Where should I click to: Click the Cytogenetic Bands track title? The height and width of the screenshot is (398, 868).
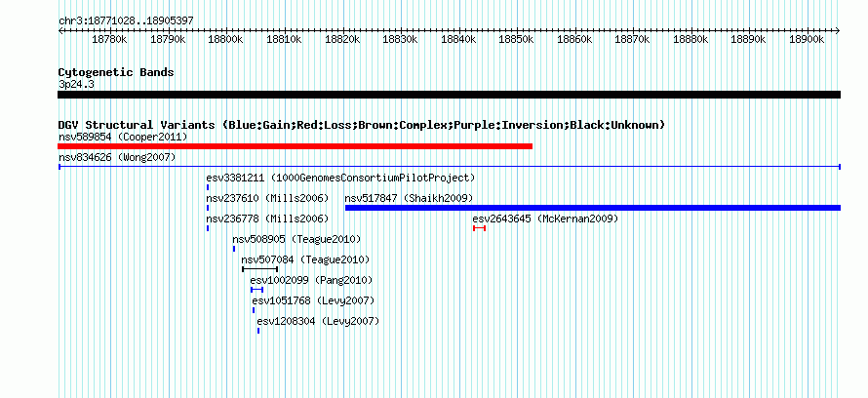point(116,72)
